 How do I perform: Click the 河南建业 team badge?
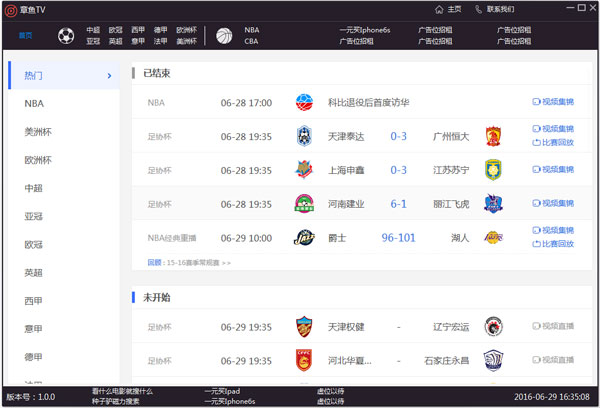(304, 204)
